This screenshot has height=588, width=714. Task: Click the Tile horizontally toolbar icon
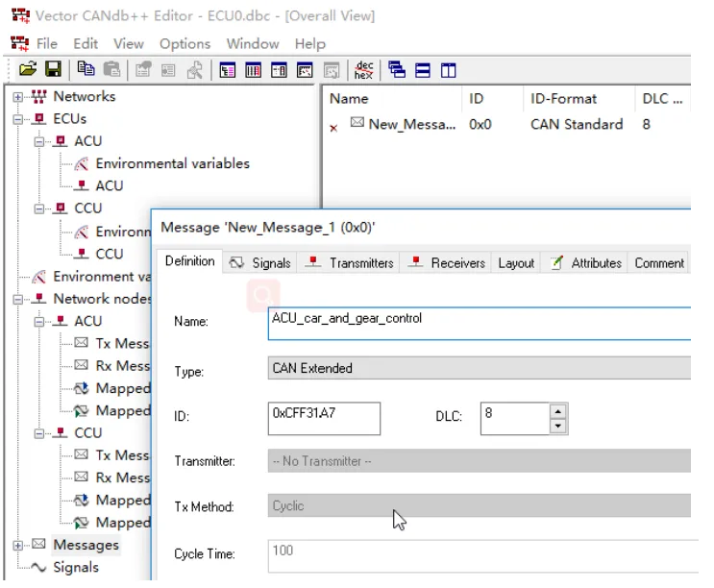point(423,69)
